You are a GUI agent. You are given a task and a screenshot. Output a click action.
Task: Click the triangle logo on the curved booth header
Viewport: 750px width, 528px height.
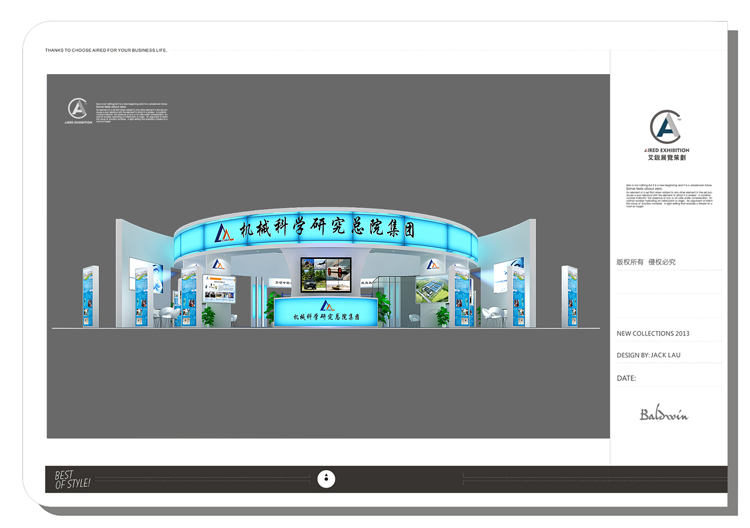(224, 233)
